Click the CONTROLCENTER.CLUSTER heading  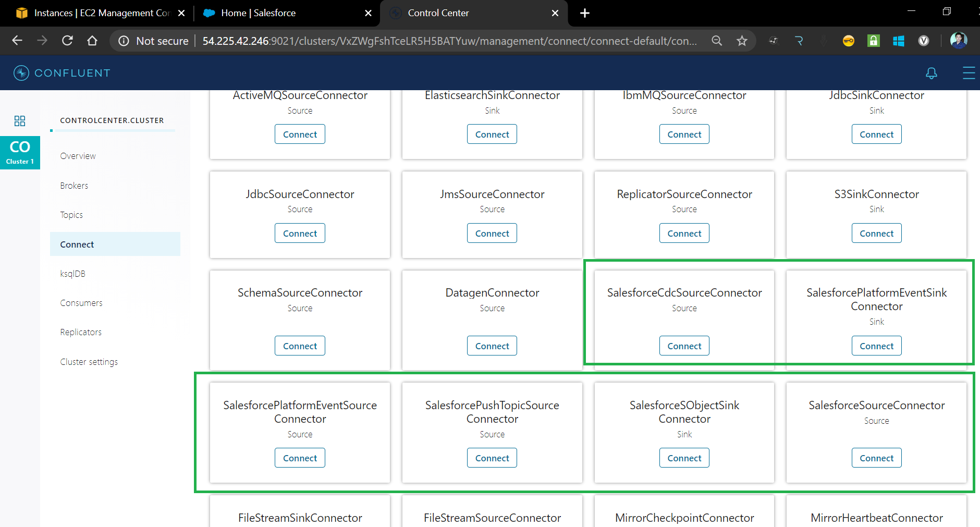coord(112,120)
